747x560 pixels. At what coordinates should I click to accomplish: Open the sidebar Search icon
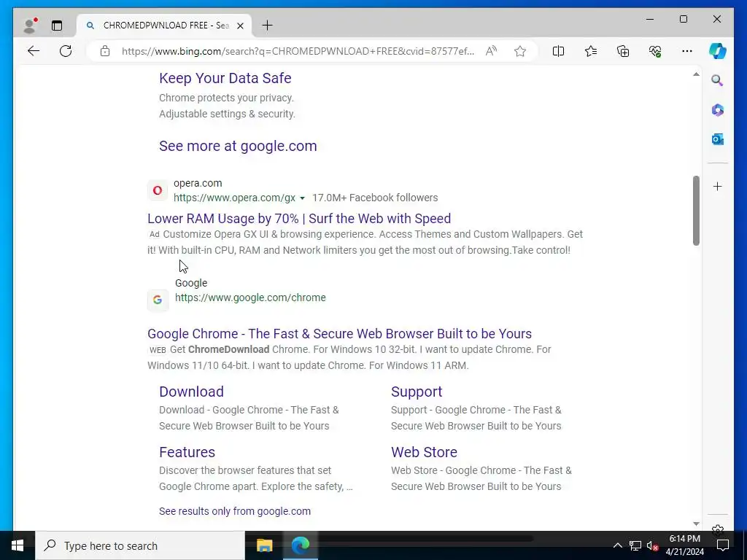tap(718, 80)
